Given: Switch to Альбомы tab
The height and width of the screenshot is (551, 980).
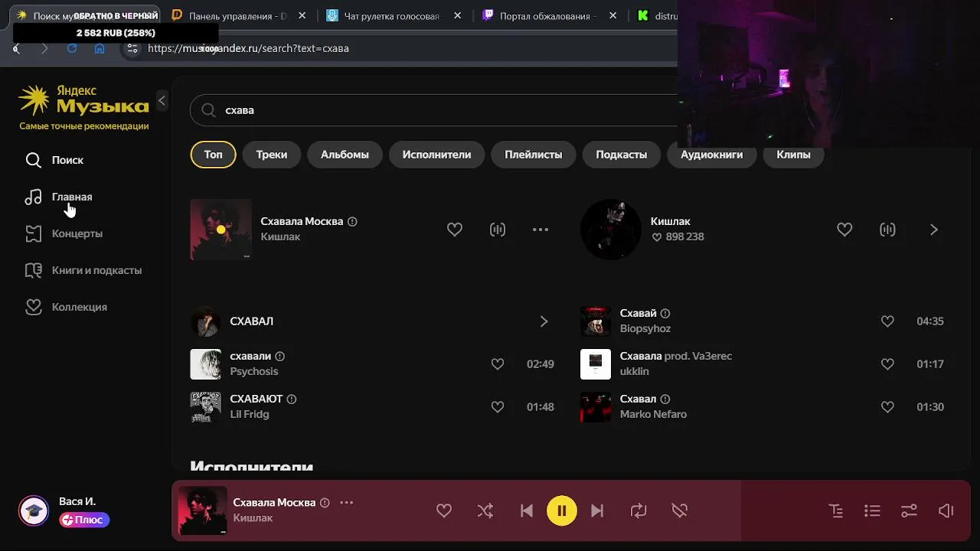Looking at the screenshot, I should click(x=345, y=155).
